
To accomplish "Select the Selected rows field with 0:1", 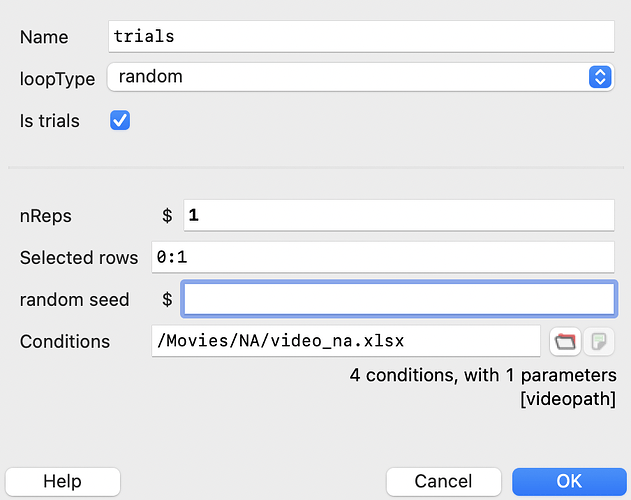I will click(x=383, y=257).
